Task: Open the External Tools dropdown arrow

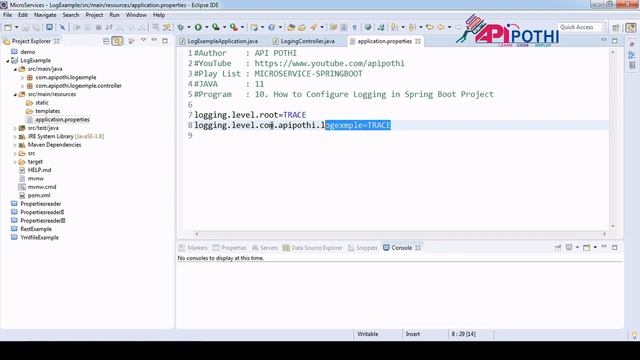Action: [242, 27]
